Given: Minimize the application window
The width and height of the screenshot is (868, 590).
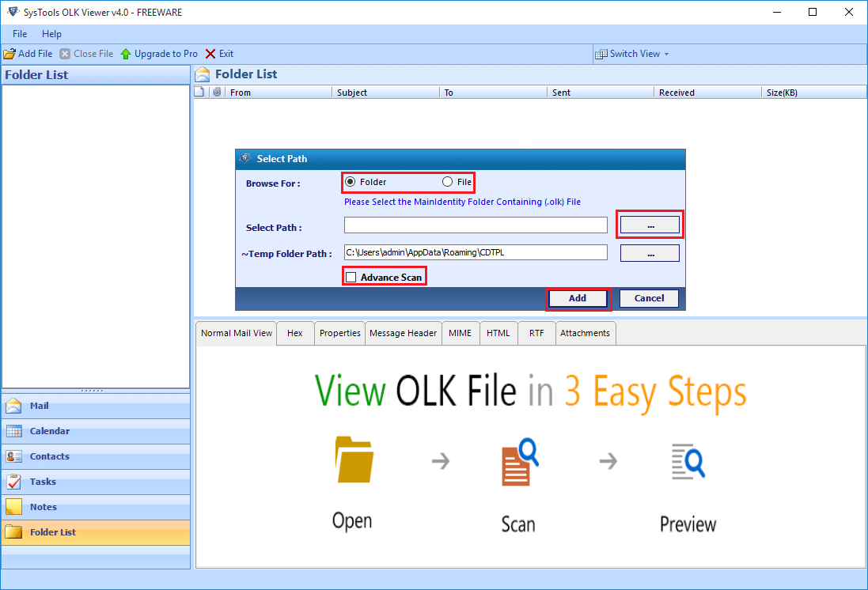Looking at the screenshot, I should (777, 12).
